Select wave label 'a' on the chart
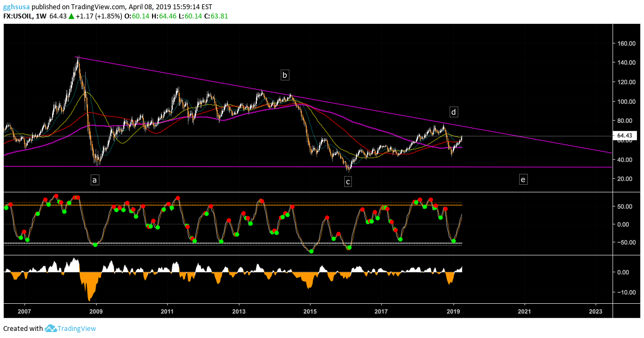This screenshot has width=644, height=338. point(95,180)
